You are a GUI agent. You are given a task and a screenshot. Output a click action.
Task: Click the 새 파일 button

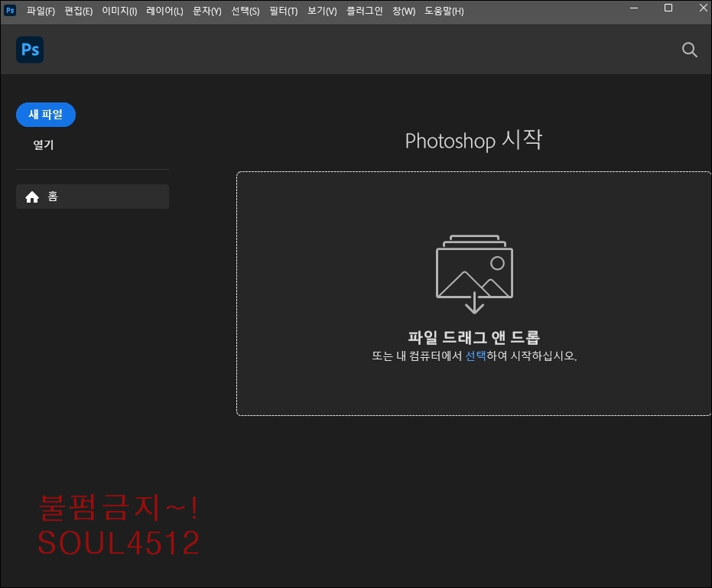(46, 115)
